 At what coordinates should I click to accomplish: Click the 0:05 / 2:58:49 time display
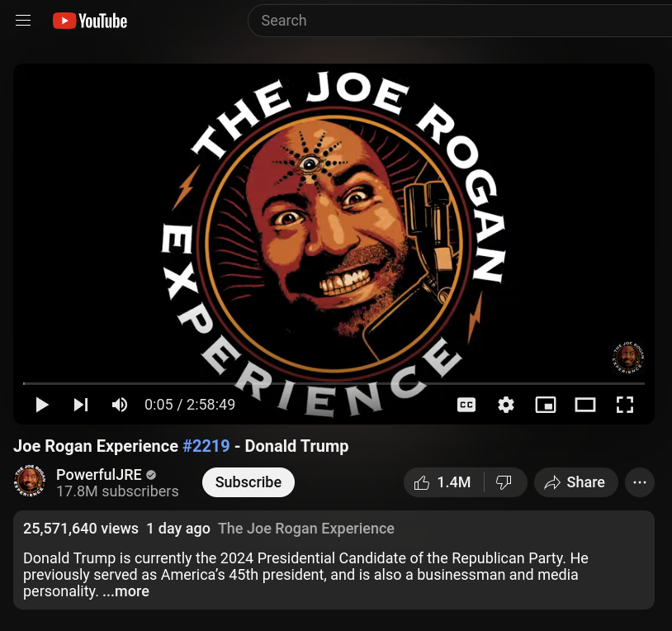tap(190, 405)
